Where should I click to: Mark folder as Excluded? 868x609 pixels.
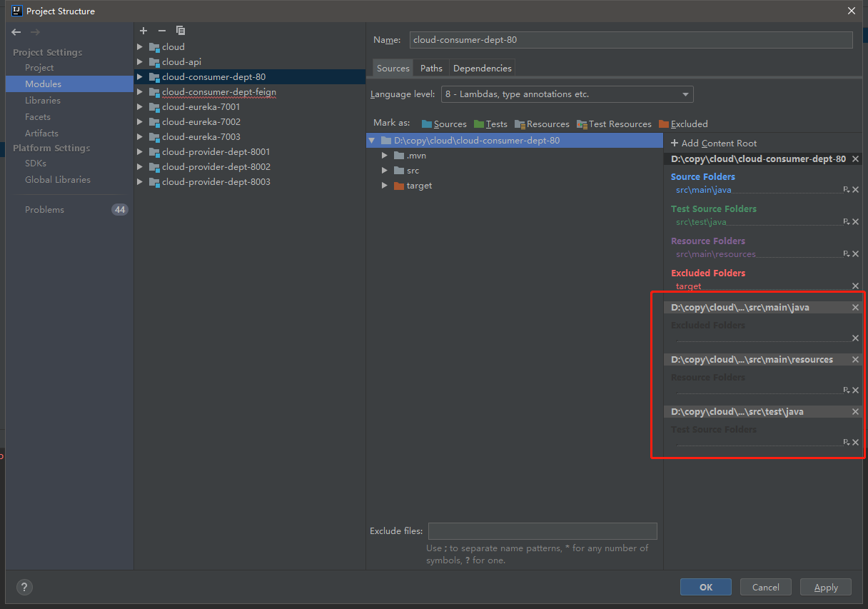[x=683, y=124]
